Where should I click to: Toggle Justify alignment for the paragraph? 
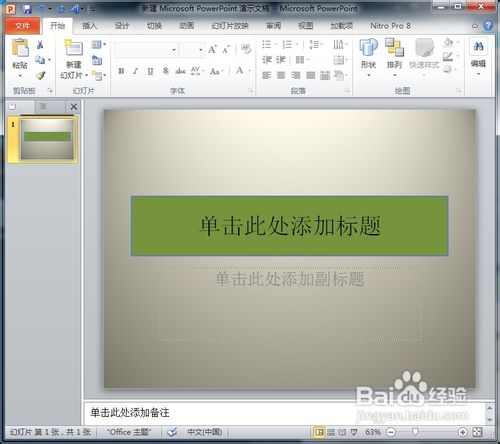click(310, 75)
